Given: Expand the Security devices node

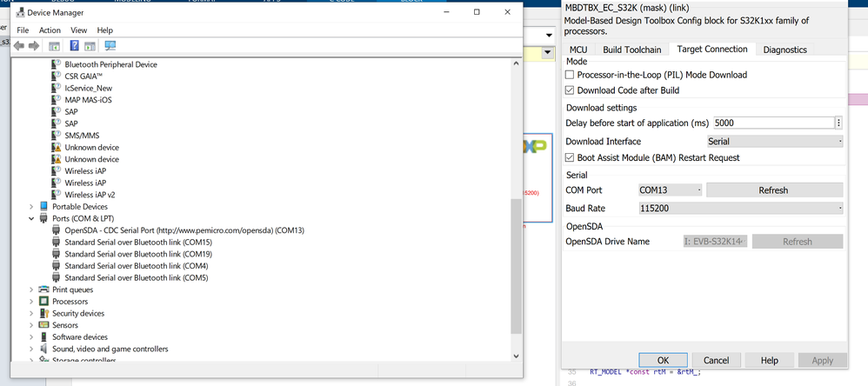Looking at the screenshot, I should click(x=31, y=313).
